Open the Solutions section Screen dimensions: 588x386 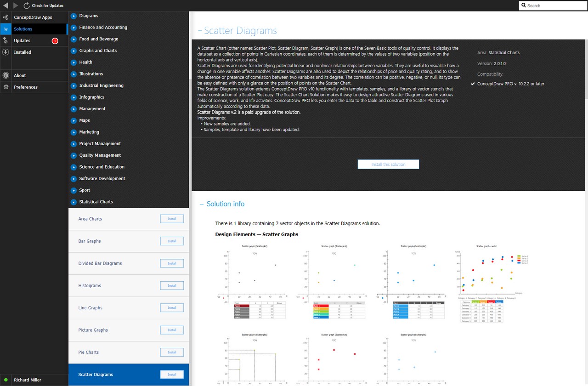(34, 29)
